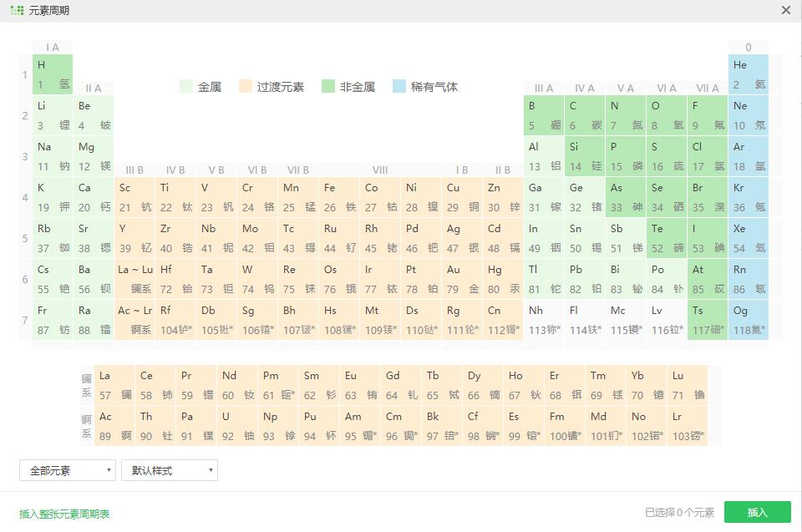The image size is (802, 532).
Task: Click the 稀有气体 legend color swatch
Action: click(399, 87)
